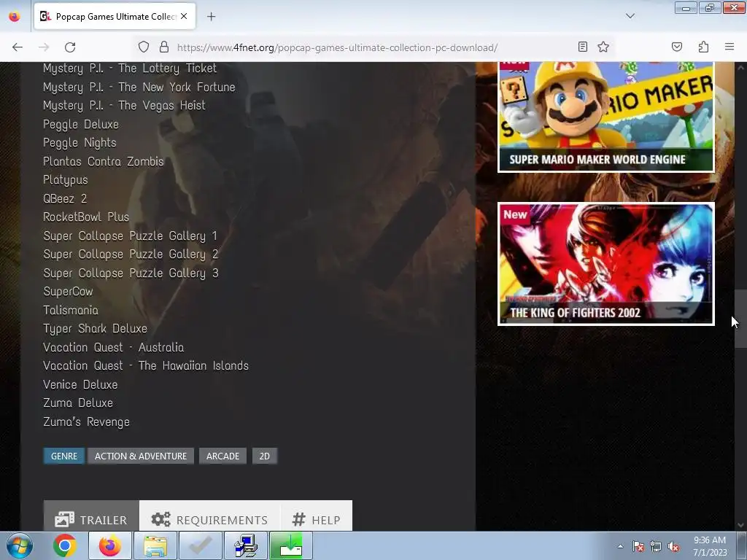The width and height of the screenshot is (747, 560).
Task: Select text 'Plantas Contra Zombis'
Action: pyautogui.click(x=104, y=161)
